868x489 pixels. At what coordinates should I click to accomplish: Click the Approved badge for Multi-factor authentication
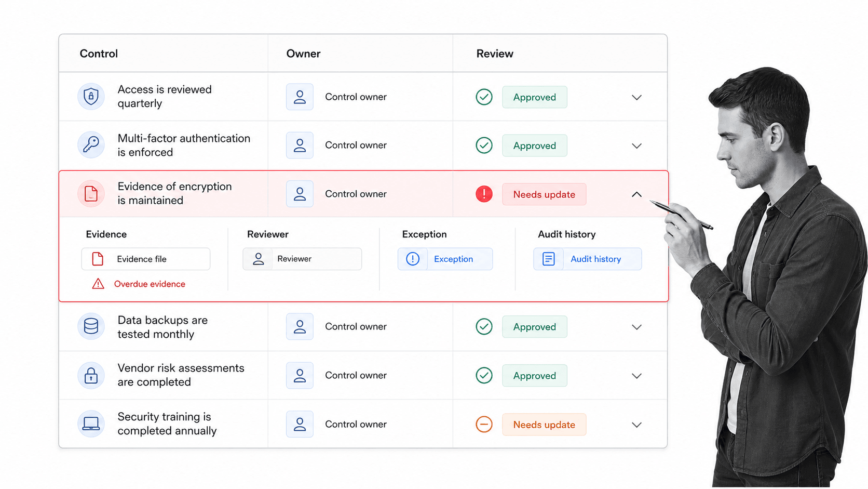pyautogui.click(x=535, y=146)
